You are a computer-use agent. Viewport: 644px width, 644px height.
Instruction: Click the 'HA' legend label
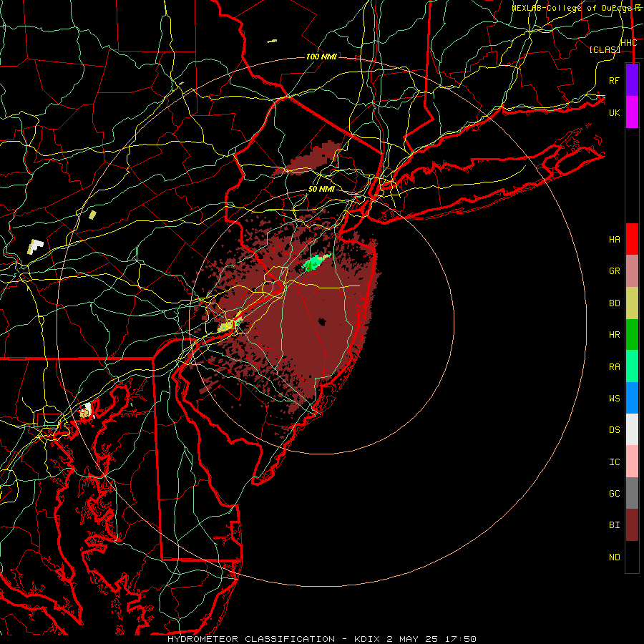(614, 240)
